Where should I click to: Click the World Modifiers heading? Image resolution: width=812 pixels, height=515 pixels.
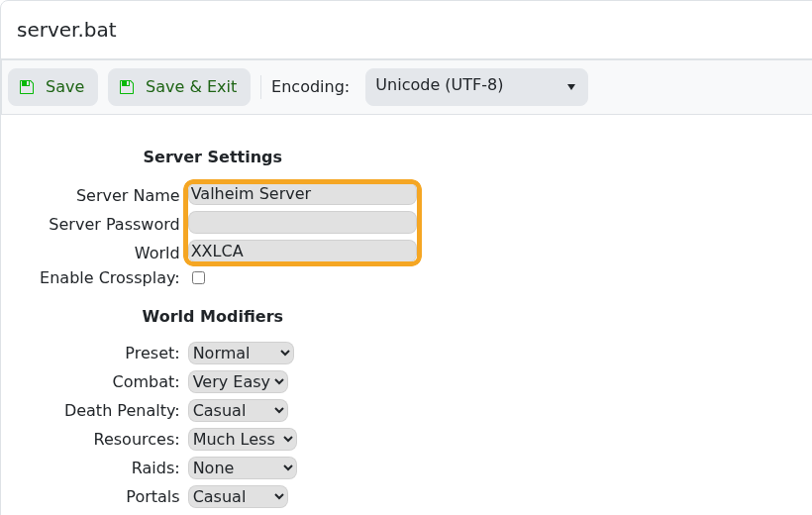click(x=213, y=317)
